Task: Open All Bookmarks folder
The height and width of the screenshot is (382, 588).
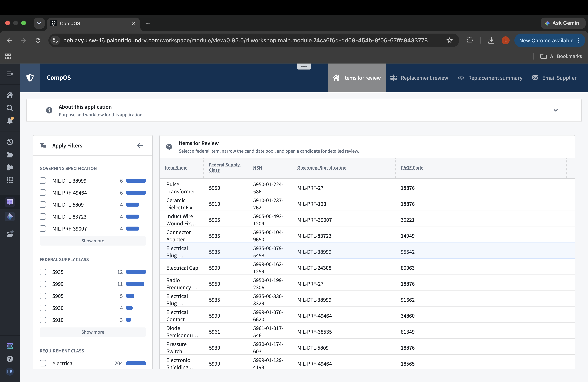Action: [x=561, y=56]
